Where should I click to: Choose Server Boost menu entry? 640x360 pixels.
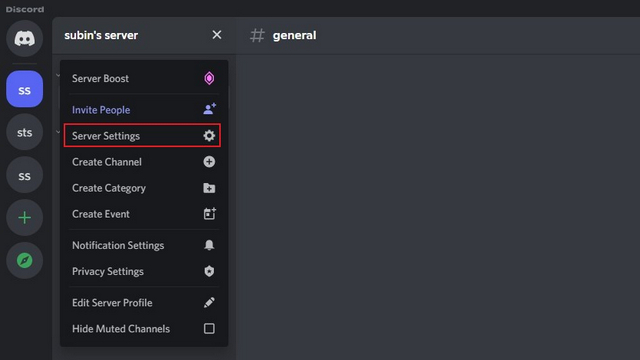[x=143, y=78]
